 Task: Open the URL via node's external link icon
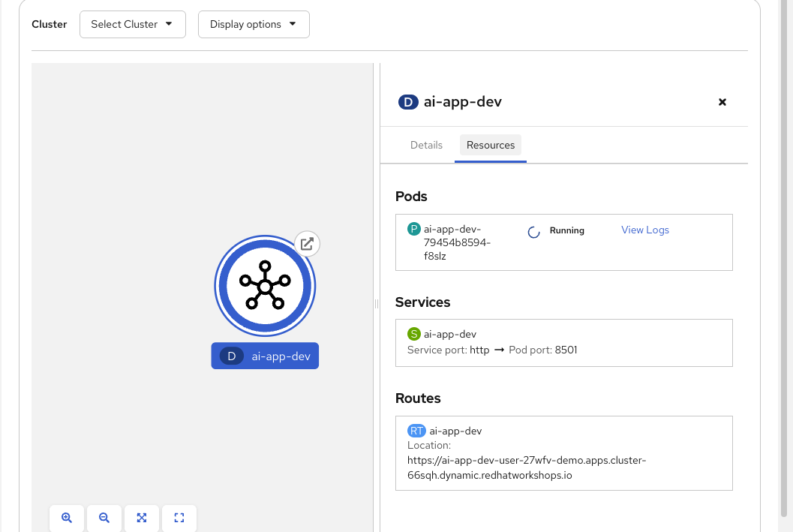(307, 243)
